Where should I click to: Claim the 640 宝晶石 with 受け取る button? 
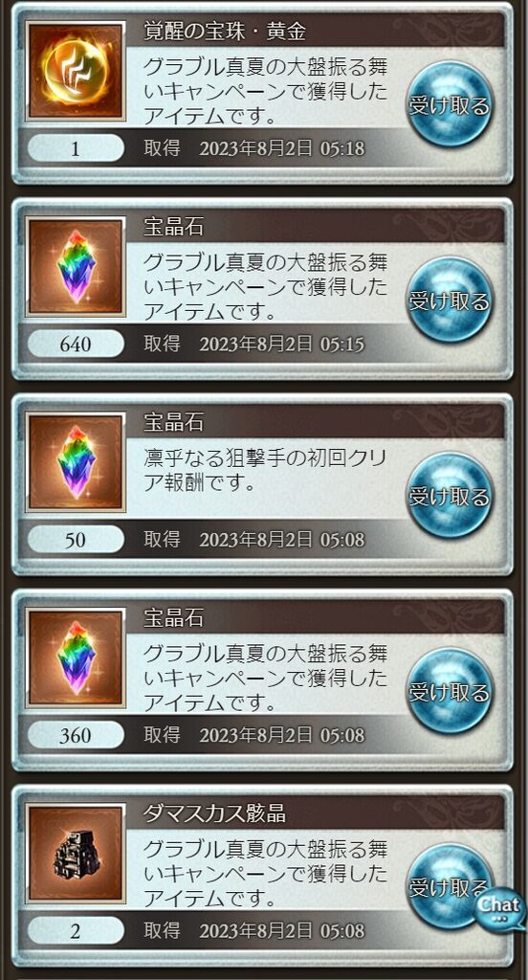(x=450, y=300)
